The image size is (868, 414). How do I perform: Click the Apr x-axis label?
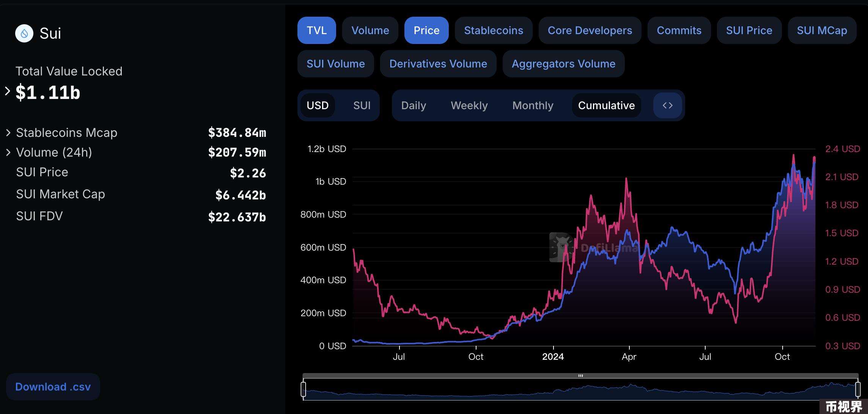(x=629, y=357)
